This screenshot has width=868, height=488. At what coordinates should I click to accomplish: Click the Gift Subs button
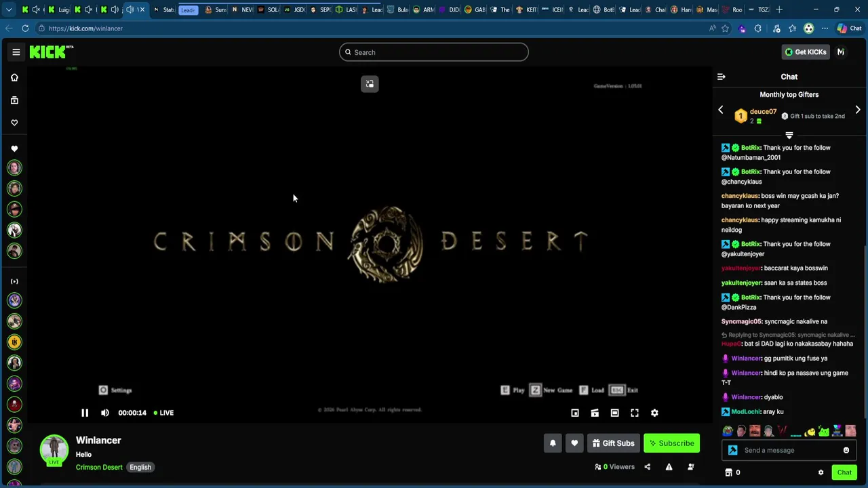[613, 443]
